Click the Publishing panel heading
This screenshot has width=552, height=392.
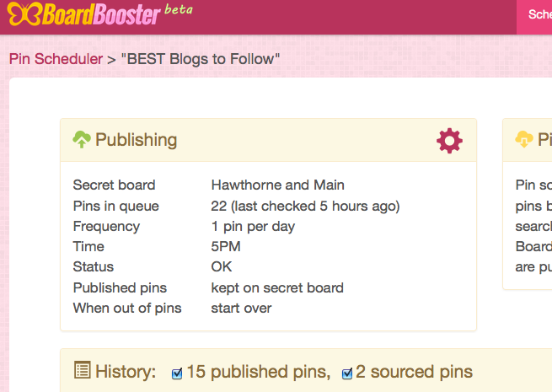[137, 139]
